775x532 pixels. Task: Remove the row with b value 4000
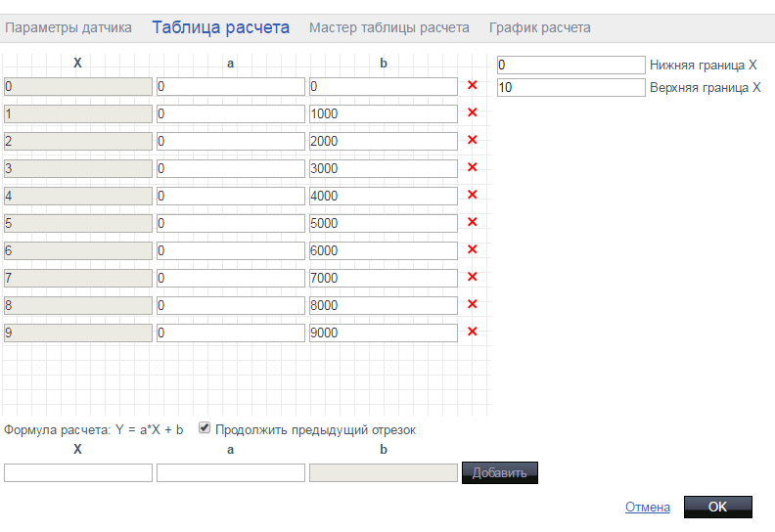pyautogui.click(x=472, y=196)
